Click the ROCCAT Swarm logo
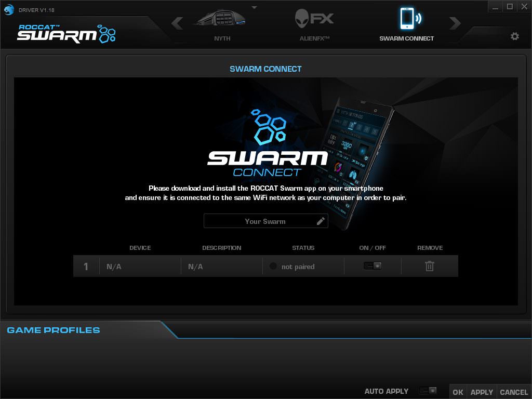This screenshot has height=399, width=532. tap(66, 34)
